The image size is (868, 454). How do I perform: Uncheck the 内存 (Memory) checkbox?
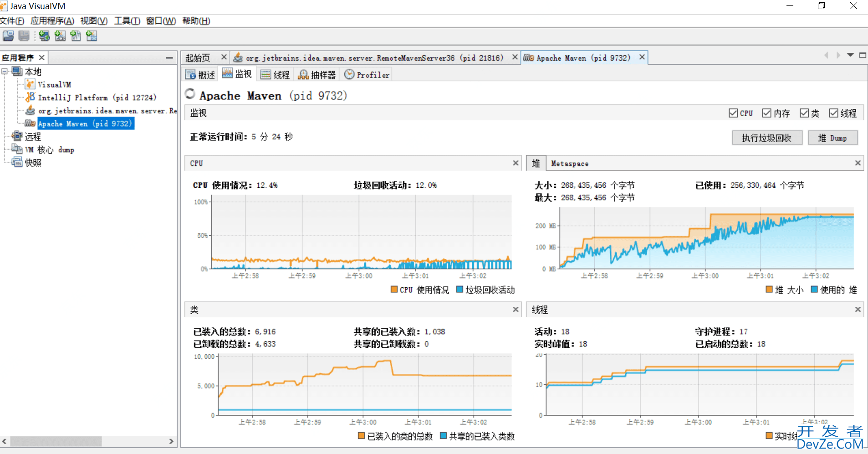(x=766, y=113)
